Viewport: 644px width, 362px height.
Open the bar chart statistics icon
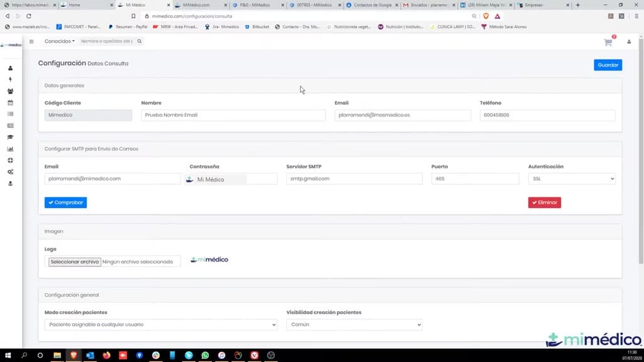pyautogui.click(x=10, y=149)
